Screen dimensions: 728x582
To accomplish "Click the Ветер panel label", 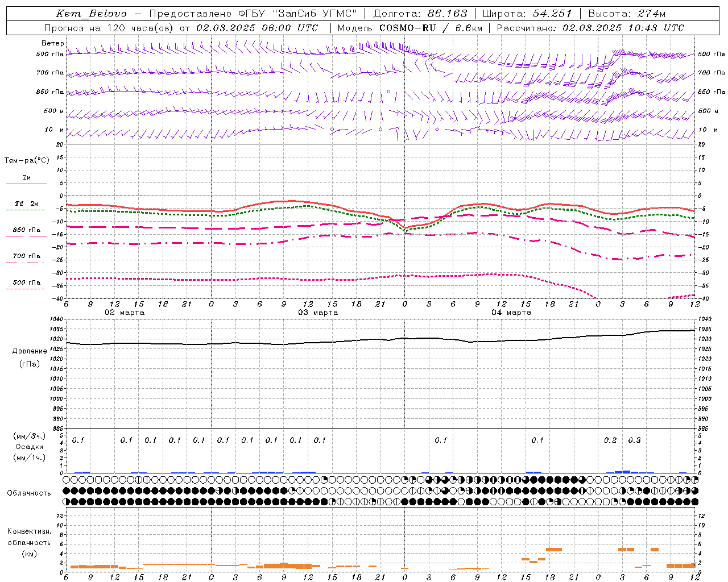I will click(52, 43).
